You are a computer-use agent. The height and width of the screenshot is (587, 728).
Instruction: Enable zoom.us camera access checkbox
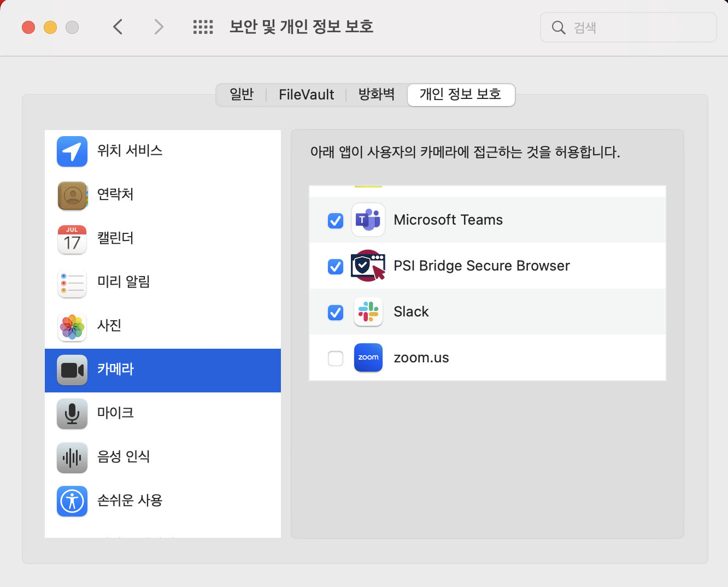[x=336, y=358]
